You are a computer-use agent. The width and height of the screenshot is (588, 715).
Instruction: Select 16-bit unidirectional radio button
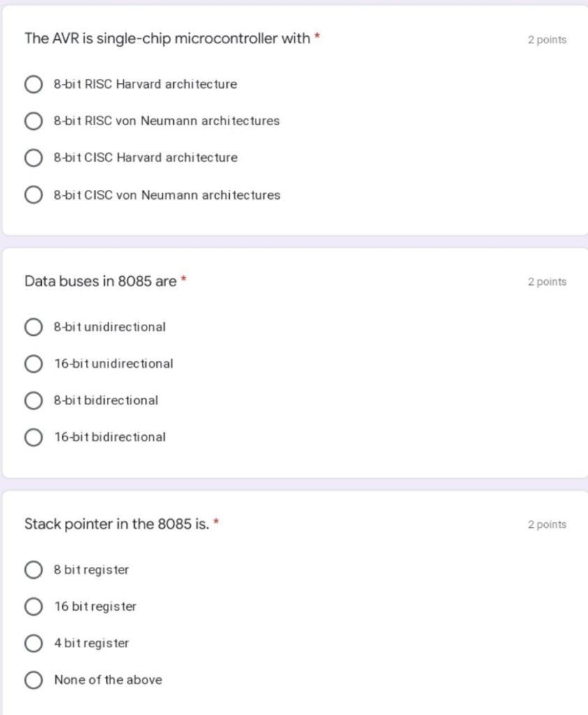point(34,364)
